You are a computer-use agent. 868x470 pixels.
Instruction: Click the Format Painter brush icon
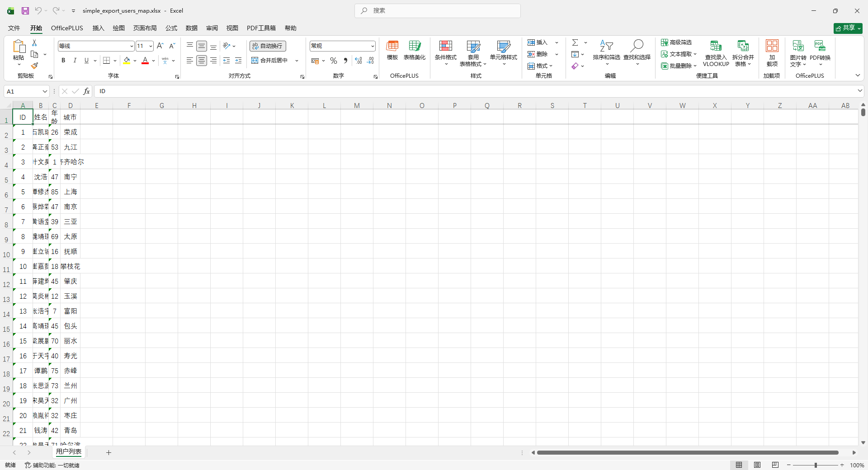click(34, 66)
